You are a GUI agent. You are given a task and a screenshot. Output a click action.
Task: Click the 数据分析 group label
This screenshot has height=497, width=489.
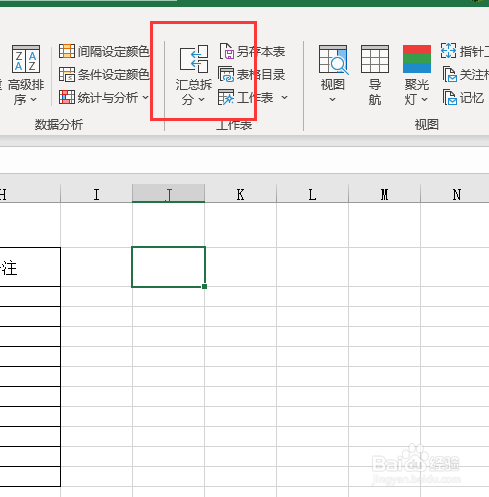click(59, 125)
